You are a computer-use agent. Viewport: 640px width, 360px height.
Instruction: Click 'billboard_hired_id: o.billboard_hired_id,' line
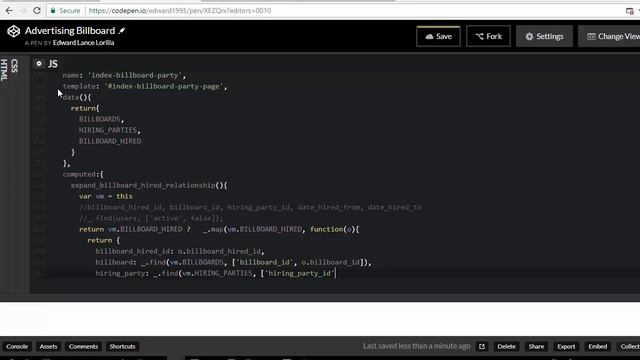point(180,251)
